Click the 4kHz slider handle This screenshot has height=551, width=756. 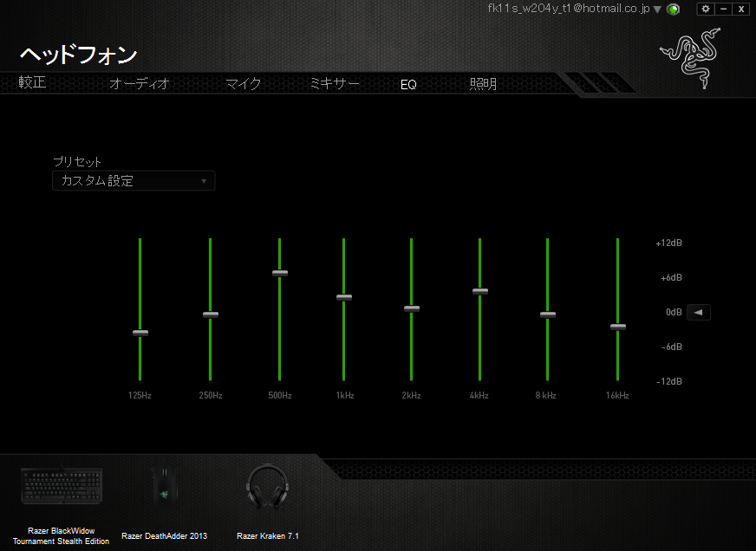tap(480, 291)
